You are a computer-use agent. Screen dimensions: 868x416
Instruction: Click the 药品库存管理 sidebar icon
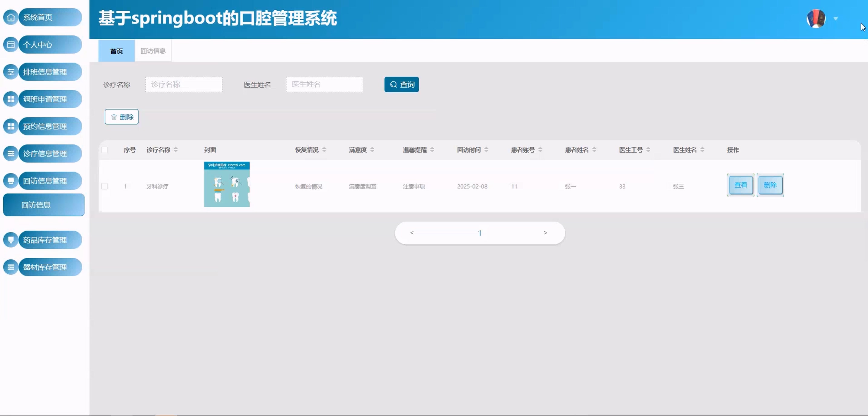11,240
